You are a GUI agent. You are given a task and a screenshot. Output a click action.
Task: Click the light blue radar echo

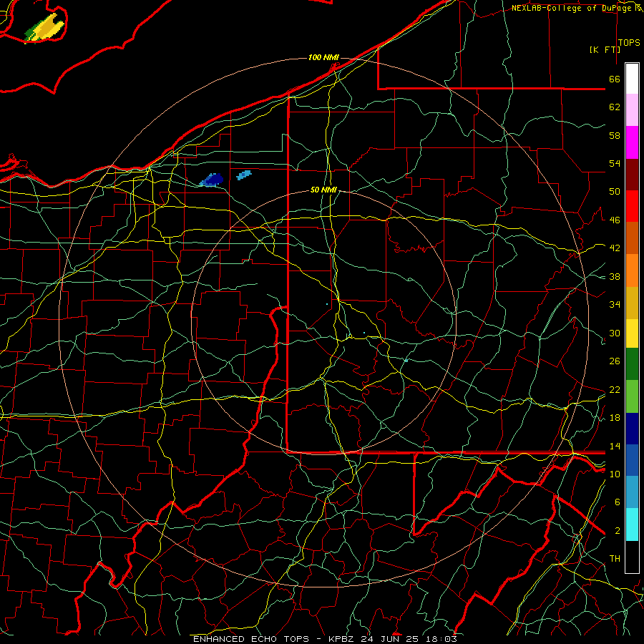pos(244,175)
